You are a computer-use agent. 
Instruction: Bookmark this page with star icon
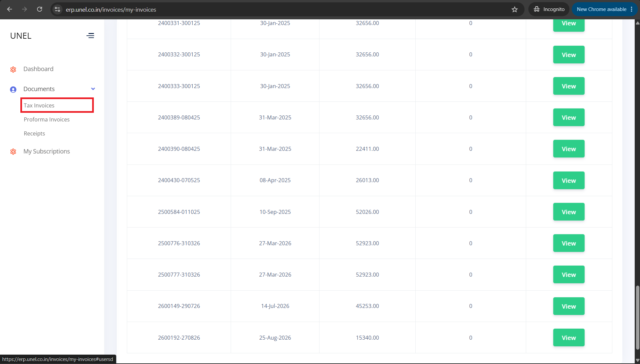click(x=514, y=9)
